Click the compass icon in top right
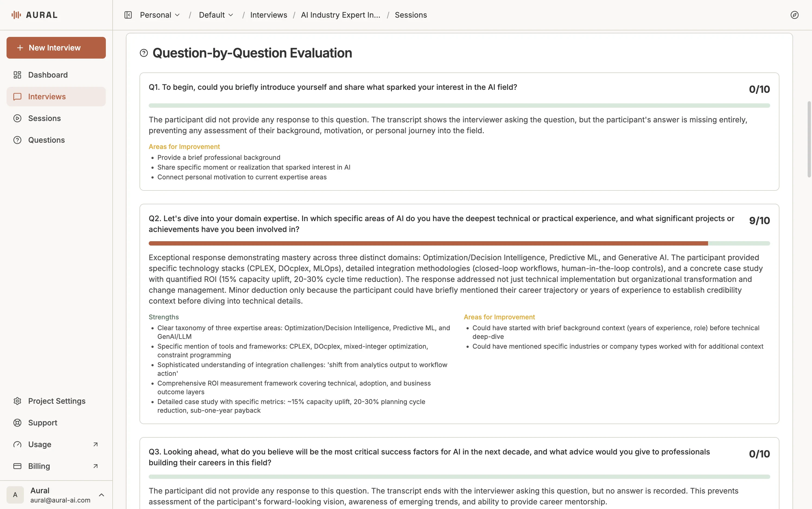Image resolution: width=812 pixels, height=509 pixels. 794,15
